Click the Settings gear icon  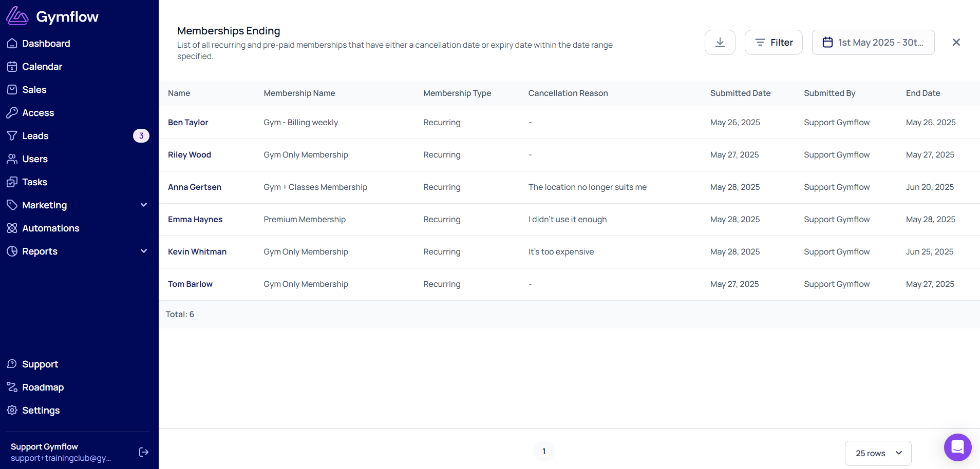pos(12,410)
